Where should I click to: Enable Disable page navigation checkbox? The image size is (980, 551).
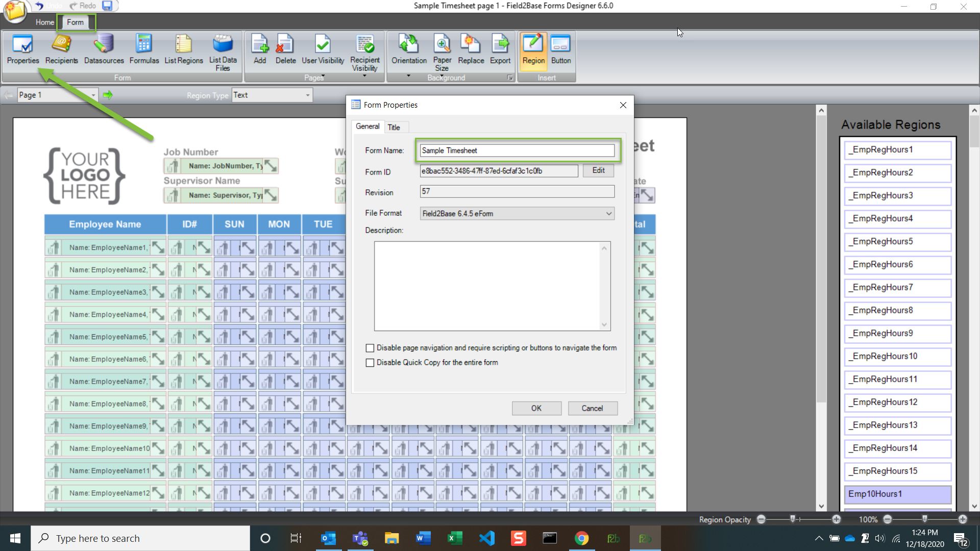point(370,348)
